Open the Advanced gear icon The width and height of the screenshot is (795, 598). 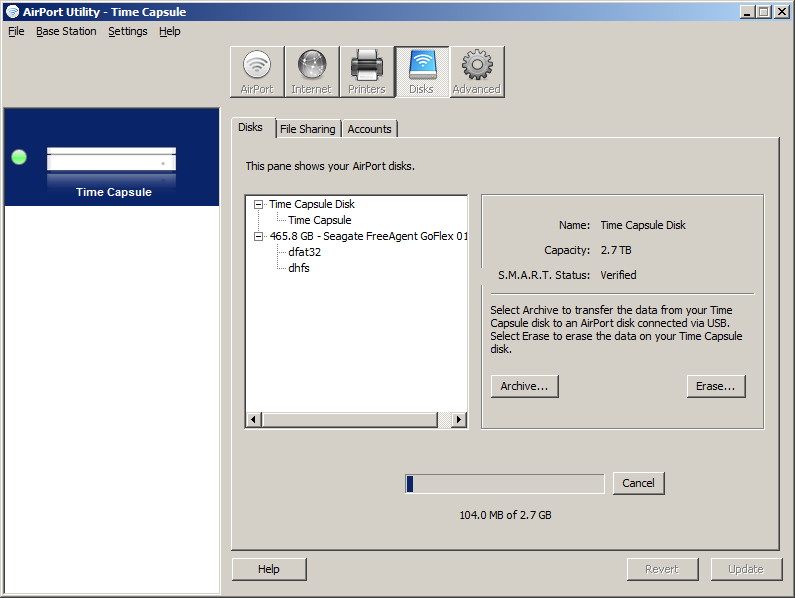[477, 72]
